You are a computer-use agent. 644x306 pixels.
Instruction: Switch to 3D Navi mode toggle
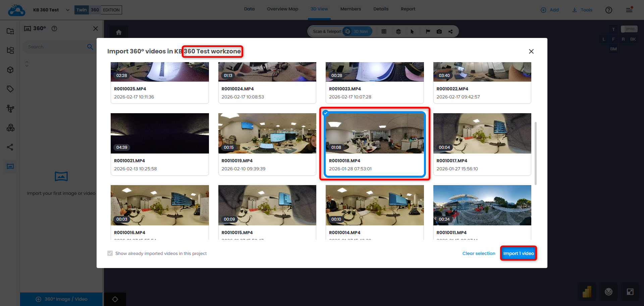pos(358,32)
